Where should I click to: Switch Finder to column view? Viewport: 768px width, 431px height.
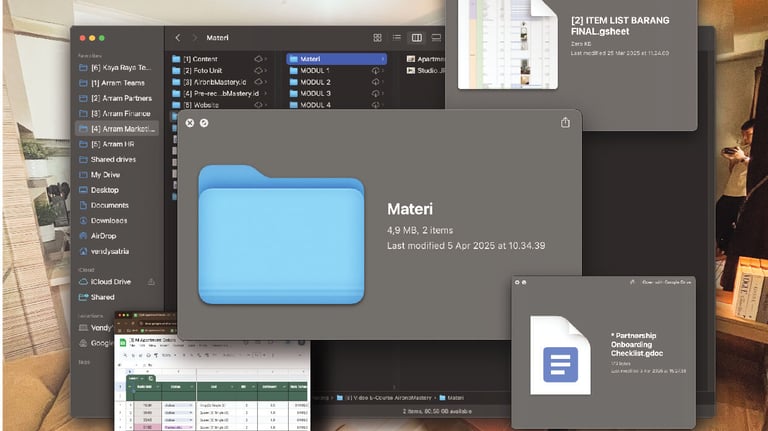417,38
